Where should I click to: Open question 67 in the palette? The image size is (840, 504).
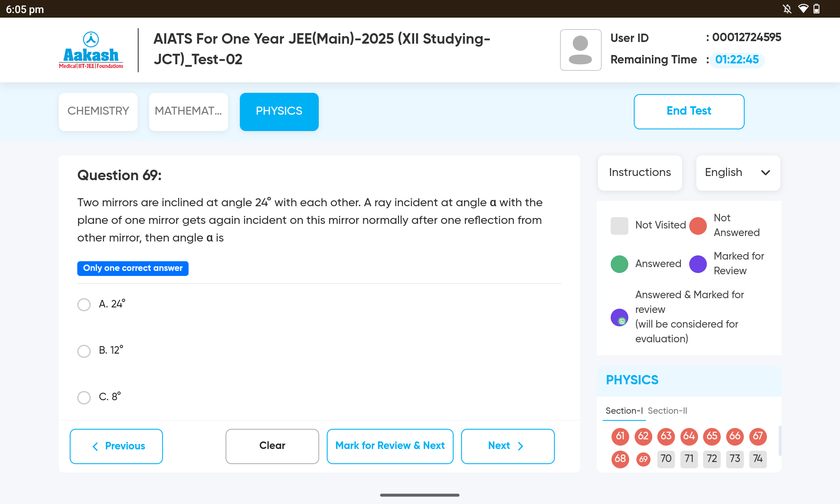tap(758, 436)
